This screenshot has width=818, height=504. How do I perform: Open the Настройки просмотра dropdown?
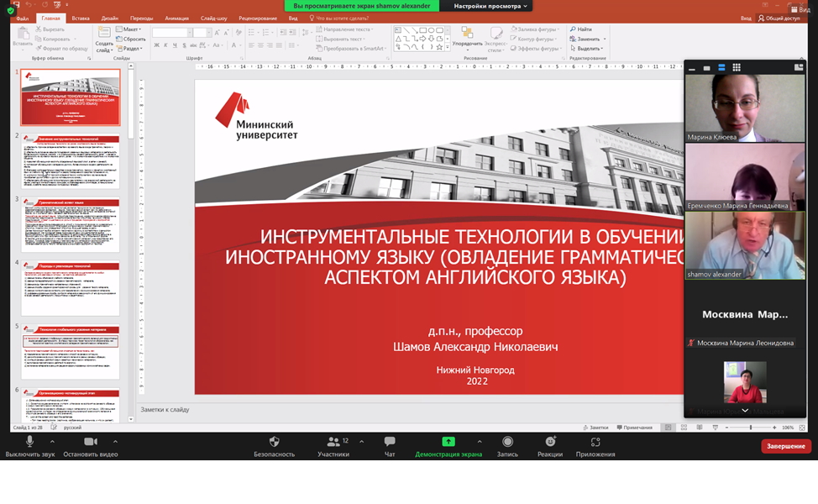490,6
